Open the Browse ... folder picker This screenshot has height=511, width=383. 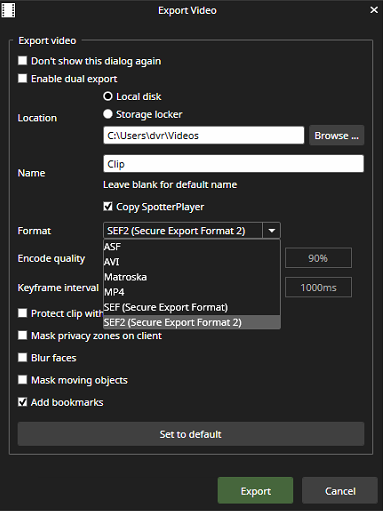point(336,135)
